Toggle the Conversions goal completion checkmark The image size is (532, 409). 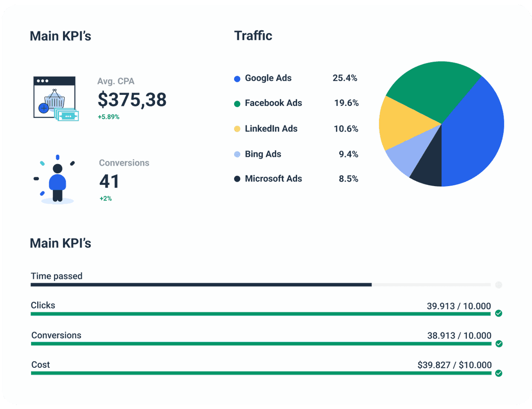coord(499,343)
